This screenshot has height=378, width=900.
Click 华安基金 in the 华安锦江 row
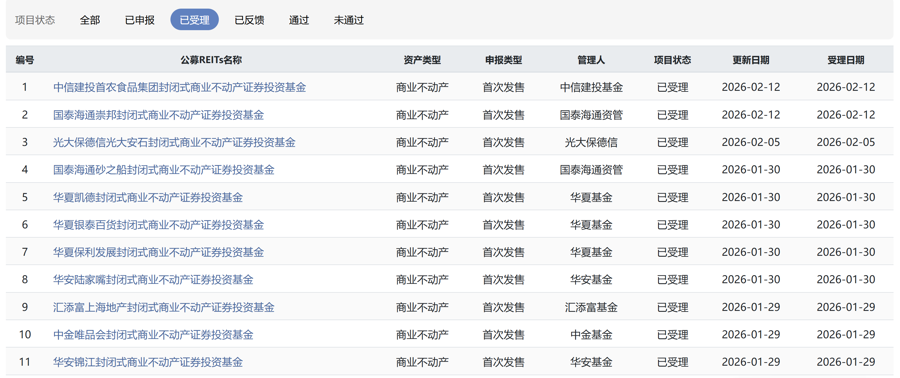point(591,363)
